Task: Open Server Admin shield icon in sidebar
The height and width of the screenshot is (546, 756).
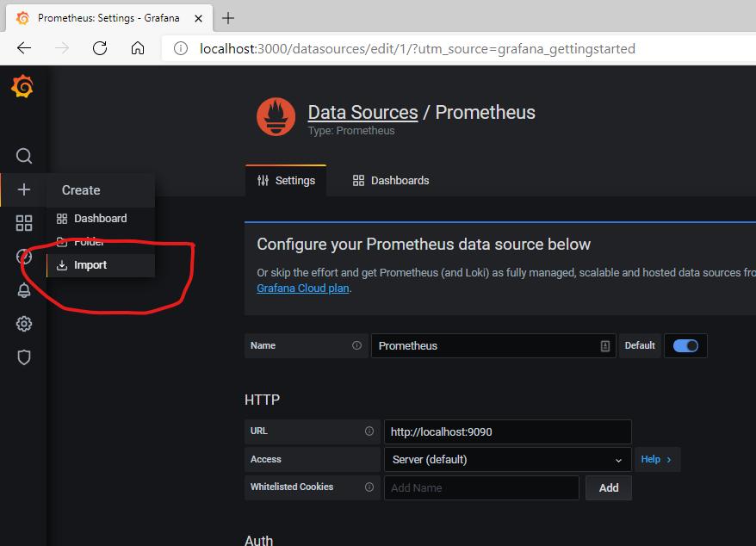Action: [23, 357]
